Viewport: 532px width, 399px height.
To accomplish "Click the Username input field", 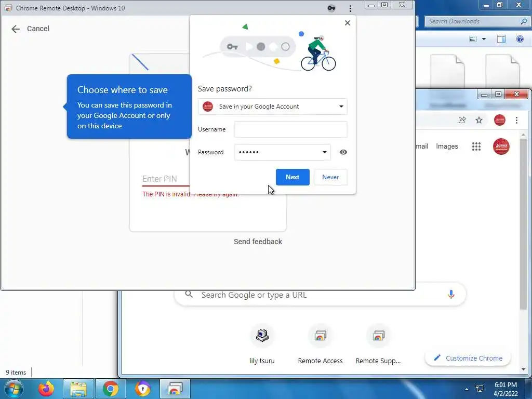I will (x=290, y=129).
